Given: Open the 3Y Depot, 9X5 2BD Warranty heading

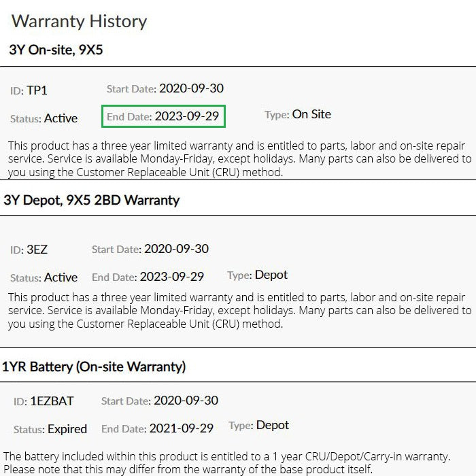Looking at the screenshot, I should point(92,200).
